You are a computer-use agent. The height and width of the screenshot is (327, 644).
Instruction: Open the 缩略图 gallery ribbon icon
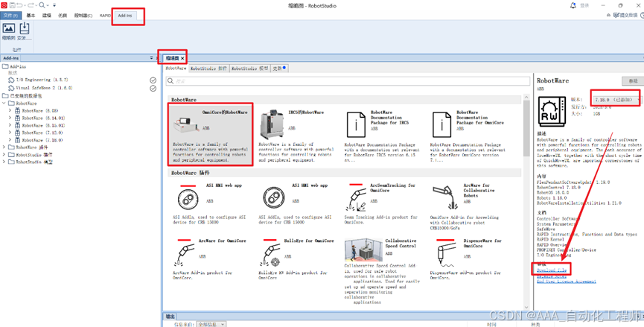click(x=9, y=28)
